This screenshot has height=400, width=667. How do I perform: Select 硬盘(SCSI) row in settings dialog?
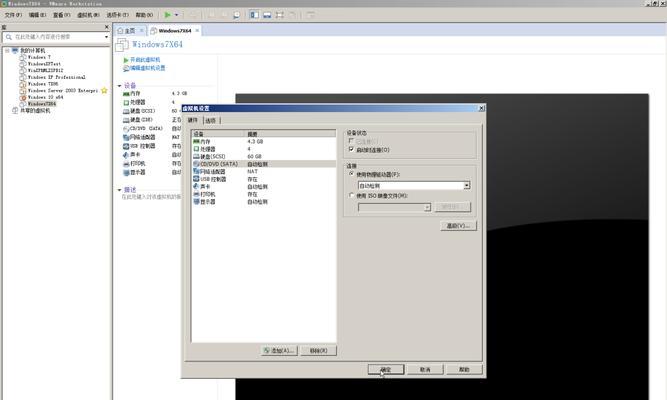click(263, 157)
